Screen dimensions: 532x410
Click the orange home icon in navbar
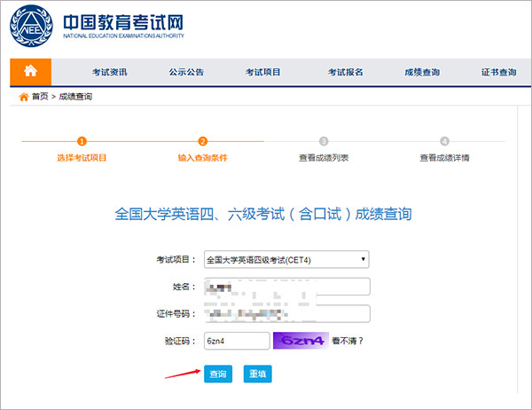pyautogui.click(x=30, y=72)
